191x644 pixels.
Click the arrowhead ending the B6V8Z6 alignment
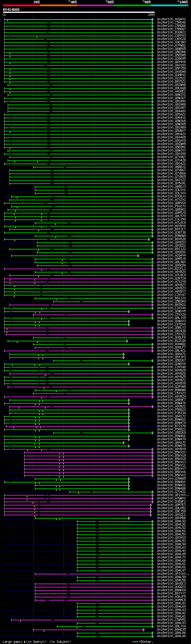coord(149,239)
